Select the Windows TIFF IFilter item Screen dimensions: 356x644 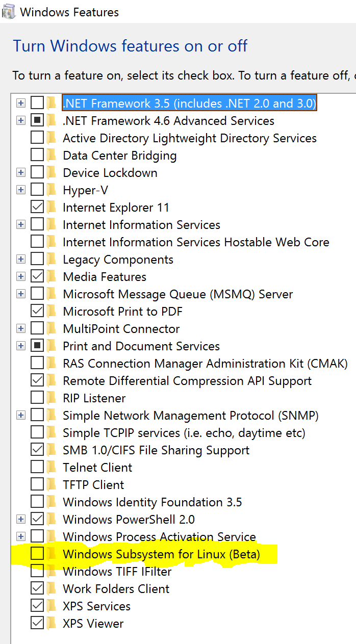tap(117, 572)
